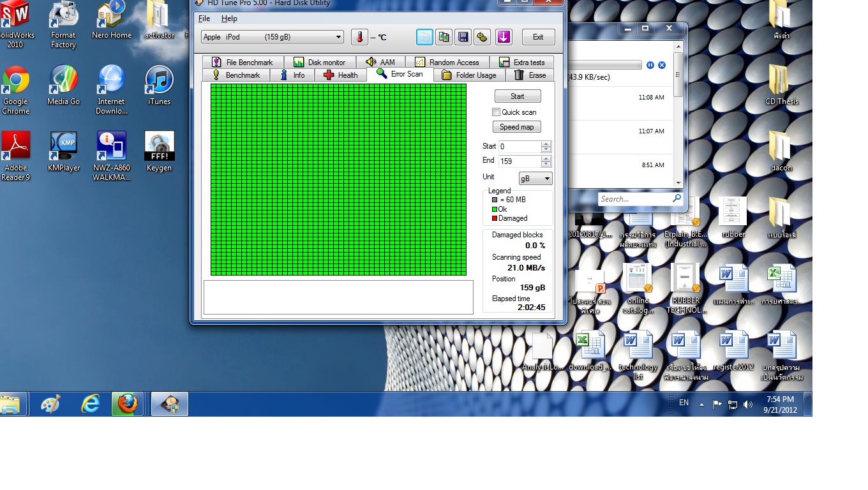Enable the Quick scan checkbox
This screenshot has height=490, width=868.
click(x=497, y=112)
